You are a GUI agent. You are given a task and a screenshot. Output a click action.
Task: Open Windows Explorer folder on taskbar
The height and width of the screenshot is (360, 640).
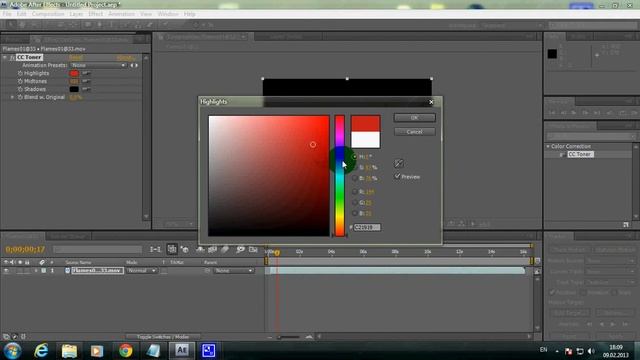69,351
